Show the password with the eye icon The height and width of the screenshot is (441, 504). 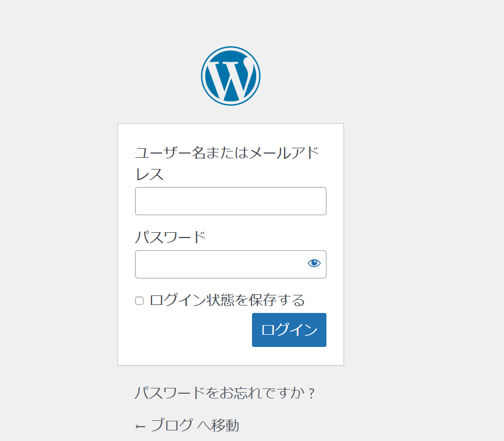click(x=314, y=264)
